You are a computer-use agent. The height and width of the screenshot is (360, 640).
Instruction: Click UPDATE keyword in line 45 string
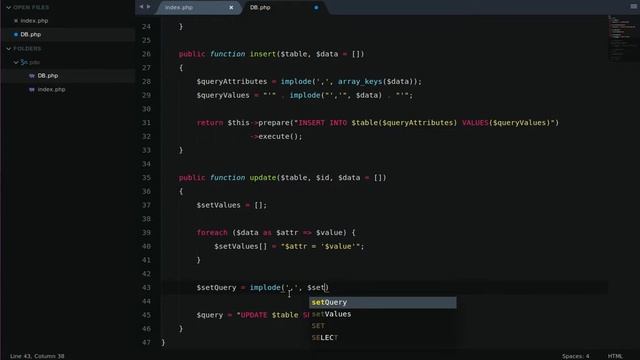tap(254, 315)
